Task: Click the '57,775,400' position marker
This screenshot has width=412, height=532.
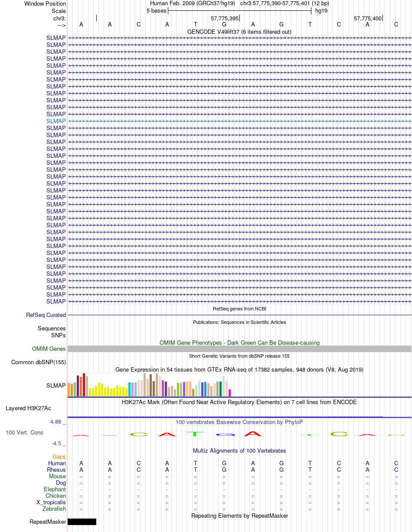Action: (368, 19)
